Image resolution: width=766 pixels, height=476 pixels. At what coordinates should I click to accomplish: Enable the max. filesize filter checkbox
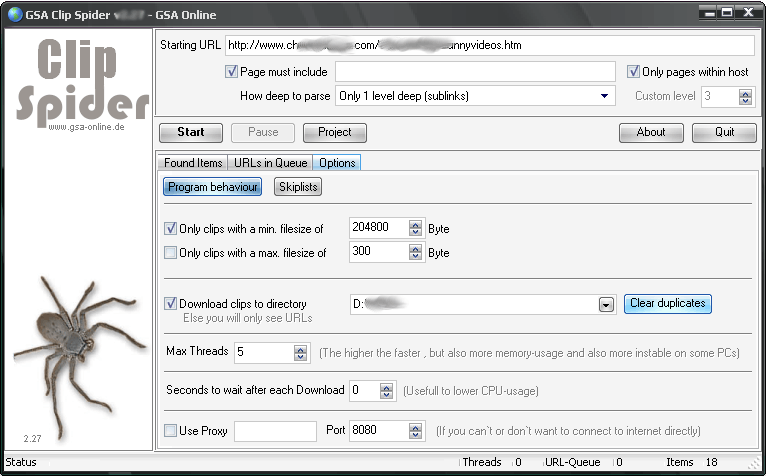pos(170,253)
